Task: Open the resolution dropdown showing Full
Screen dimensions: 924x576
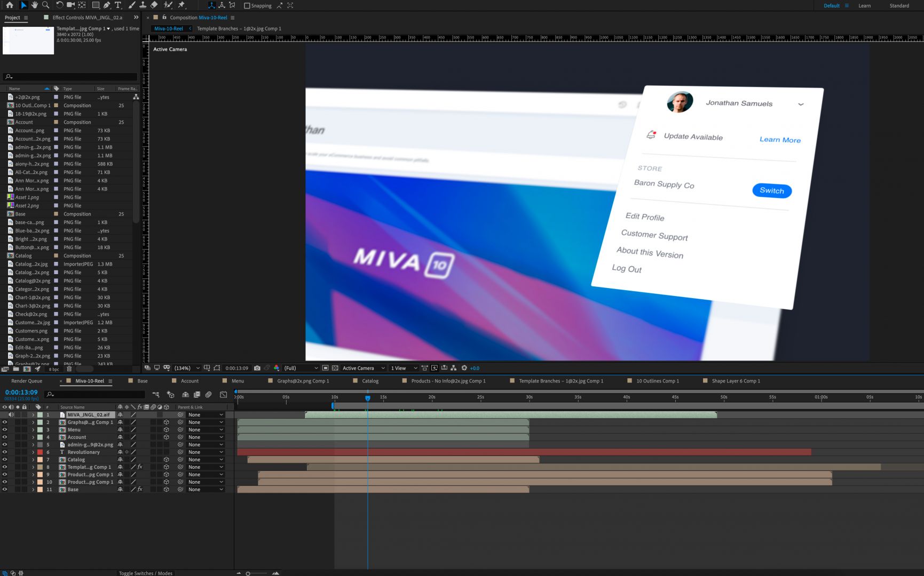Action: pos(301,368)
